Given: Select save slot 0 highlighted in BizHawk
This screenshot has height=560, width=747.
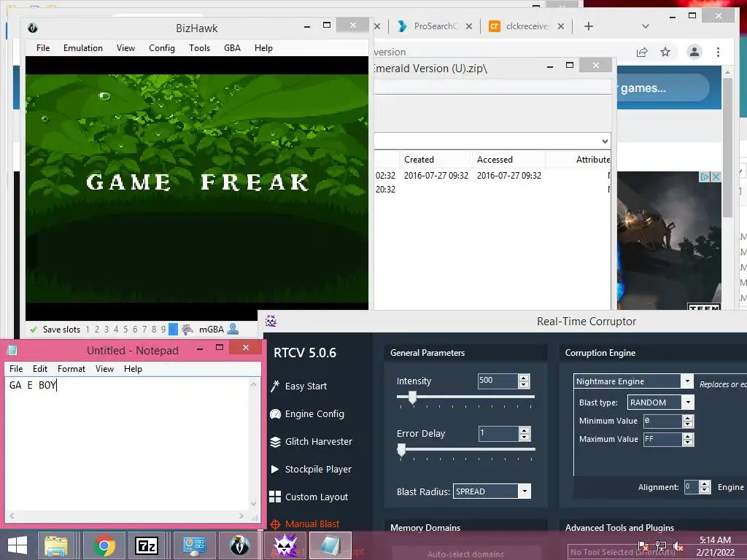Looking at the screenshot, I should [x=173, y=329].
